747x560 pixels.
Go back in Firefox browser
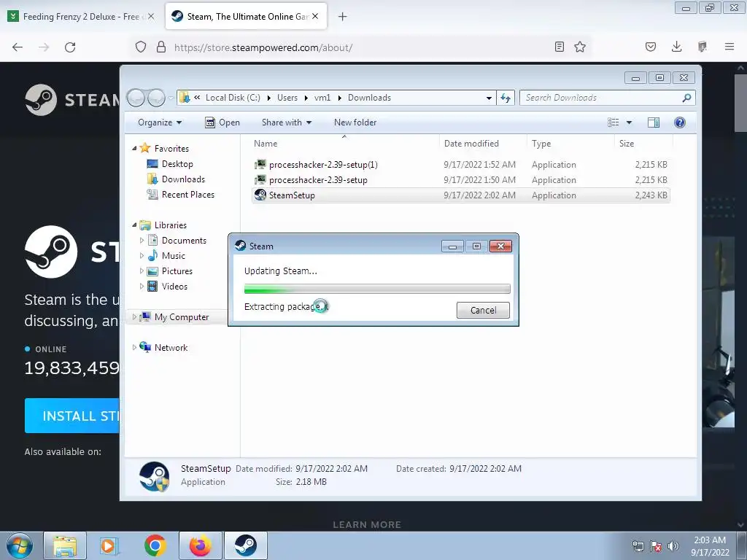pos(18,47)
